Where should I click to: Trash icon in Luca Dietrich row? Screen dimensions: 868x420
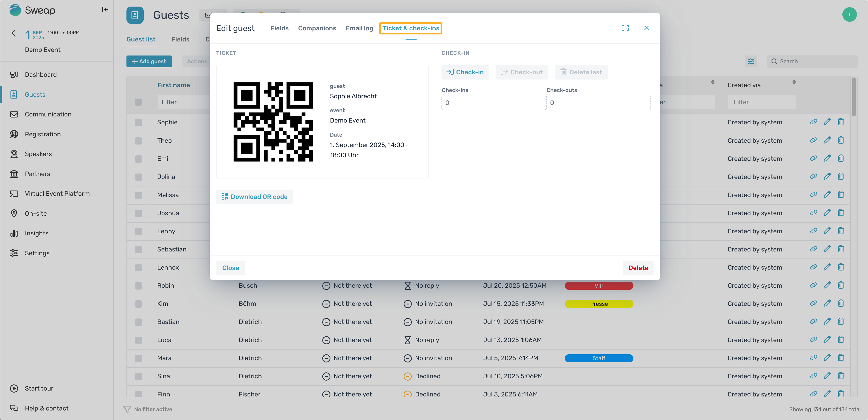pos(841,340)
